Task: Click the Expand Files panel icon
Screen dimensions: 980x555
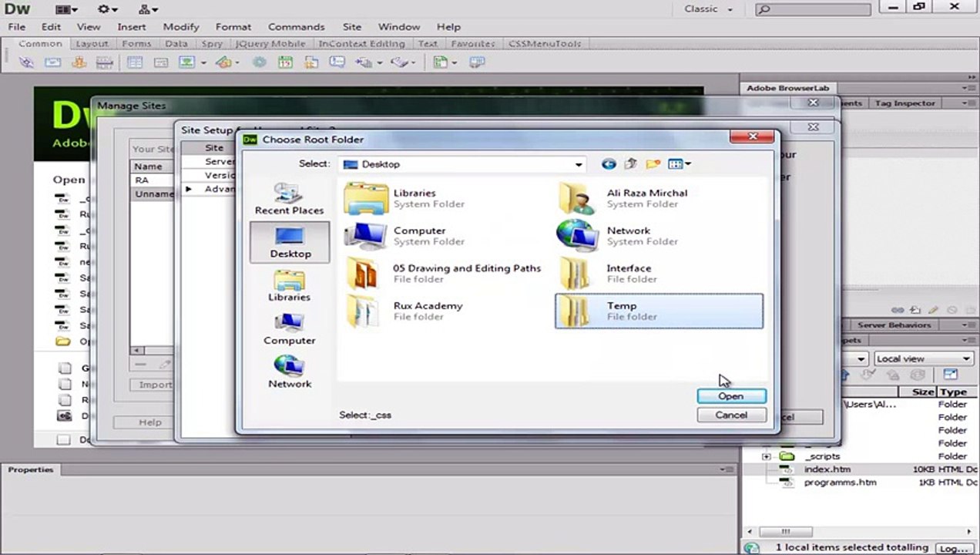Action: pyautogui.click(x=950, y=375)
